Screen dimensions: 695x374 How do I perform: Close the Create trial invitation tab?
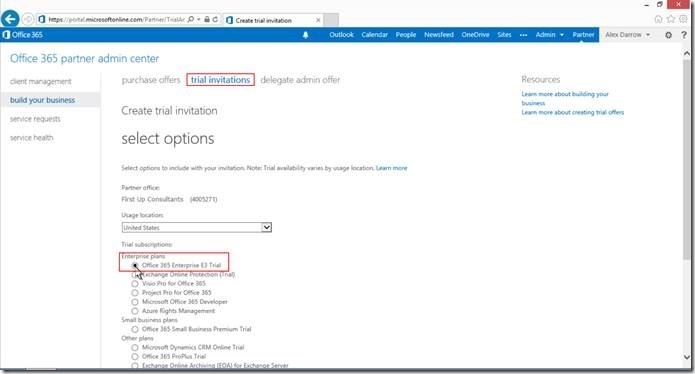(x=318, y=20)
